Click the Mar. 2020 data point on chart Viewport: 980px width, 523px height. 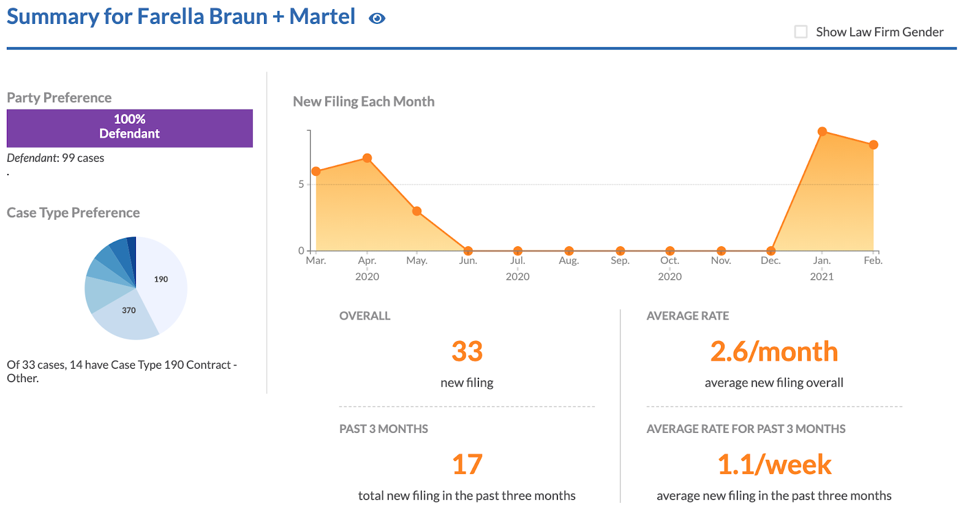click(x=316, y=171)
